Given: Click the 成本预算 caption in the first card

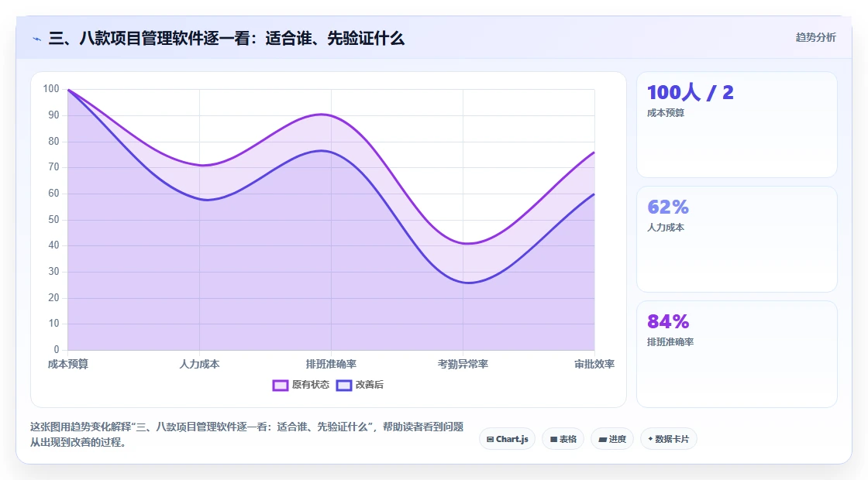Looking at the screenshot, I should (x=666, y=113).
